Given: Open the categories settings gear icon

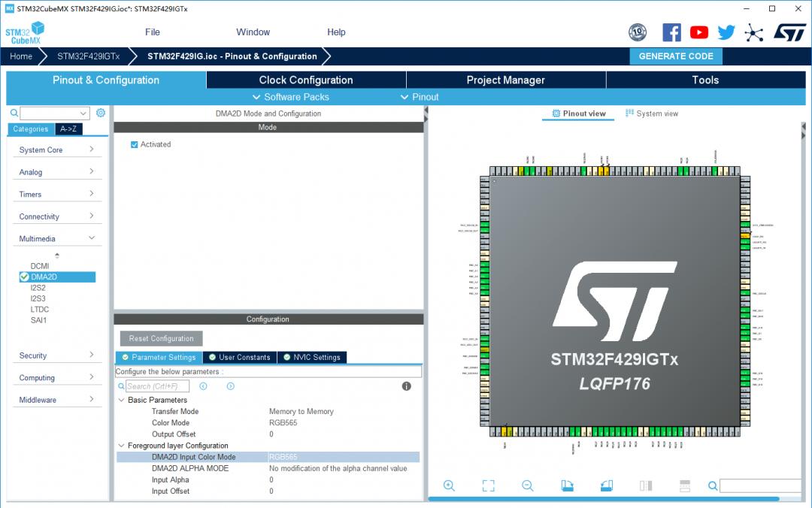Looking at the screenshot, I should 101,113.
